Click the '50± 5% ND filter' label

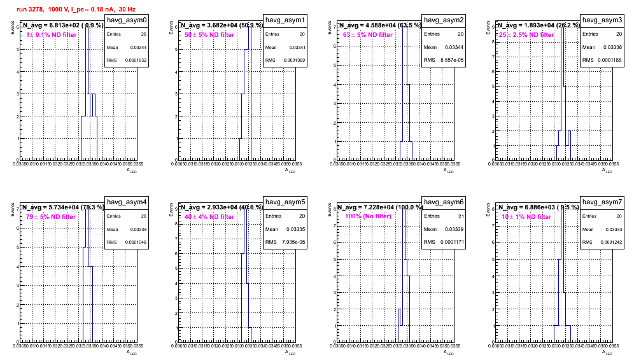point(209,35)
